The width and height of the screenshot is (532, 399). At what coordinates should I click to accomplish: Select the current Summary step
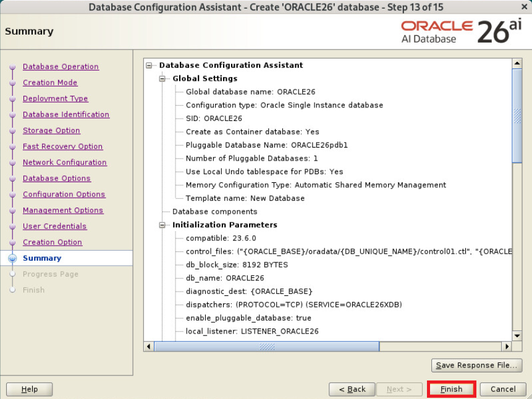coord(42,258)
